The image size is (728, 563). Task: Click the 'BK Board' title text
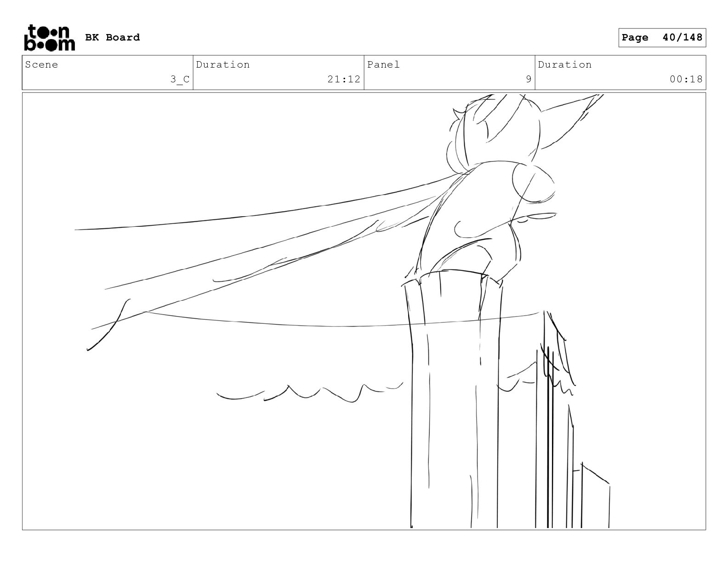click(x=113, y=37)
